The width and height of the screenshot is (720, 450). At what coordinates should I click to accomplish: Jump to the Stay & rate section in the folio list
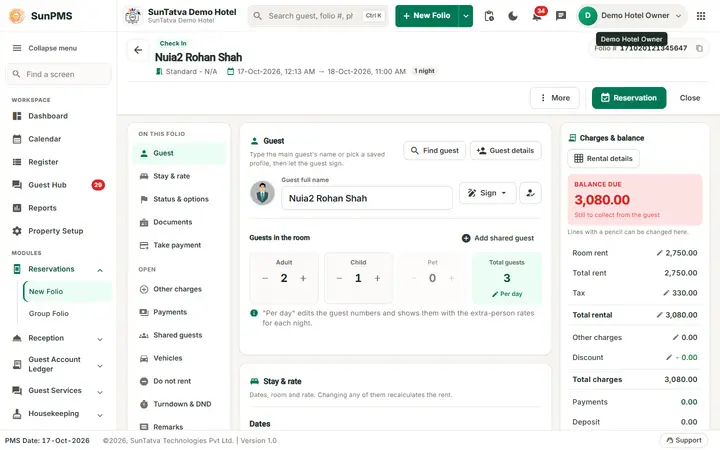coord(180,176)
